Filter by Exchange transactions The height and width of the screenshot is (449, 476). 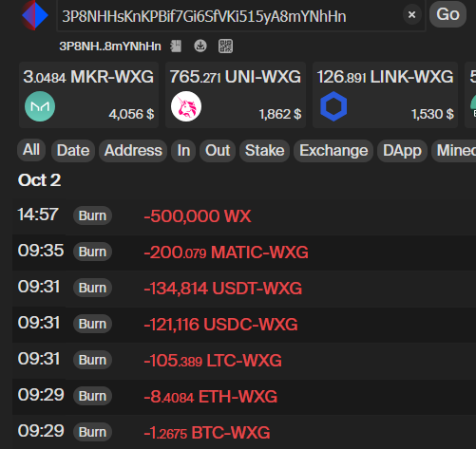333,151
